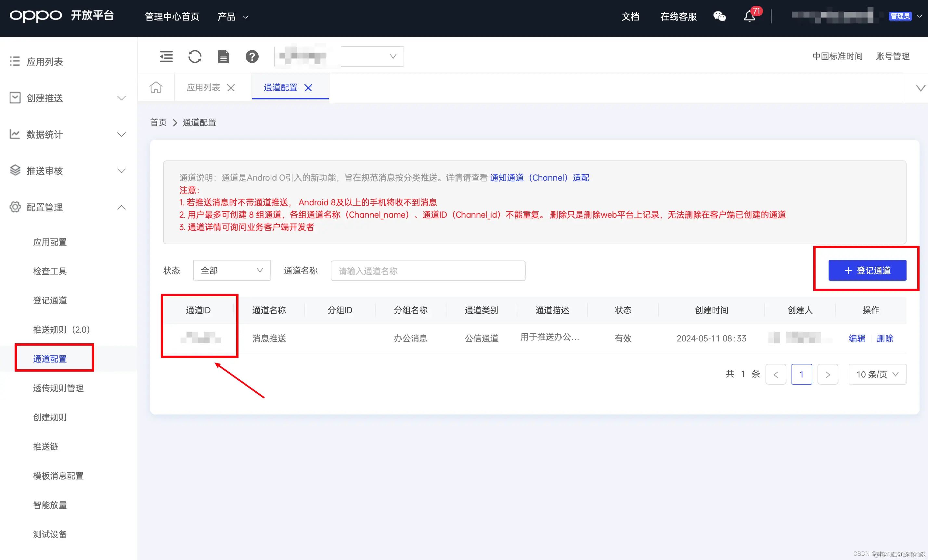
Task: Click the 编辑 link for 消息推送
Action: pyautogui.click(x=857, y=338)
